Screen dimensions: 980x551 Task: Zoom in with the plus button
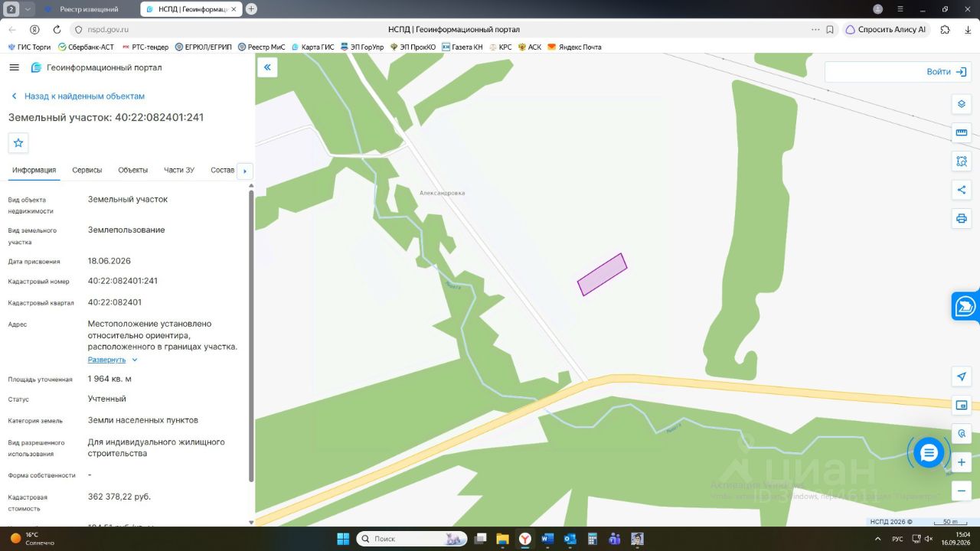tap(962, 462)
